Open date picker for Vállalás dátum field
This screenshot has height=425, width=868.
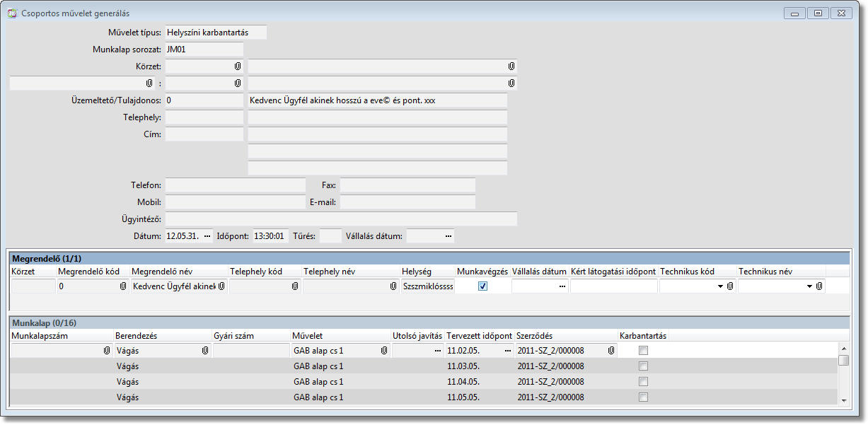tap(449, 236)
